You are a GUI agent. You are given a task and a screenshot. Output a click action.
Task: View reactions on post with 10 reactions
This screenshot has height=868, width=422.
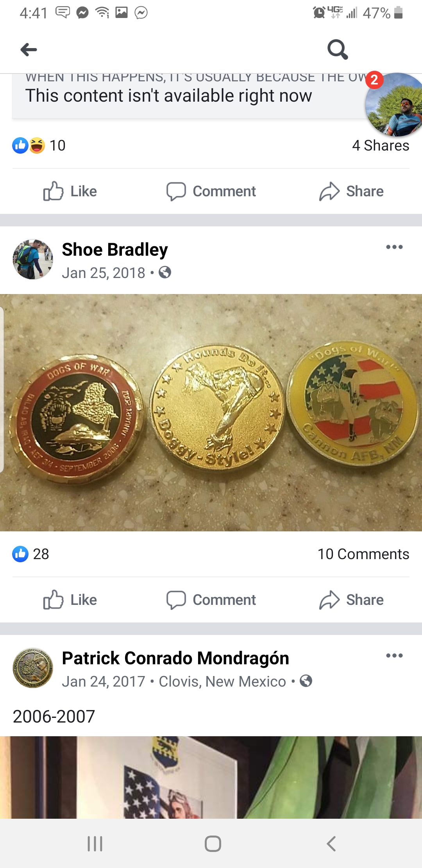click(x=39, y=145)
